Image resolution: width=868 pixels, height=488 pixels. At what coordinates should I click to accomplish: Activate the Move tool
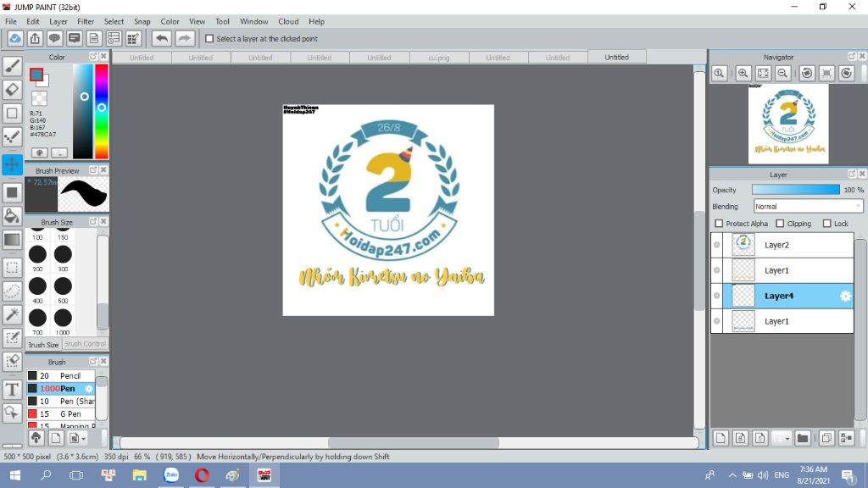12,164
